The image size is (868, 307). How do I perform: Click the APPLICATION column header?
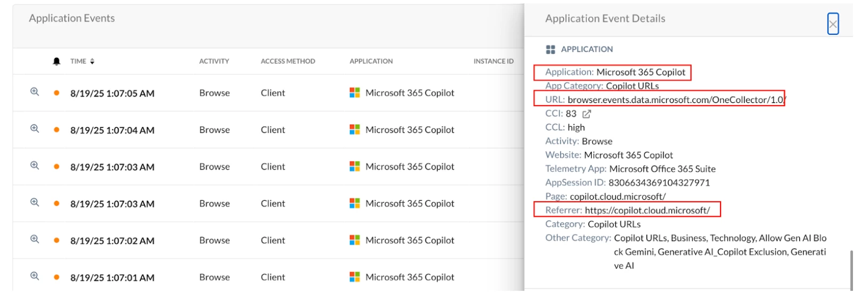[x=371, y=61]
